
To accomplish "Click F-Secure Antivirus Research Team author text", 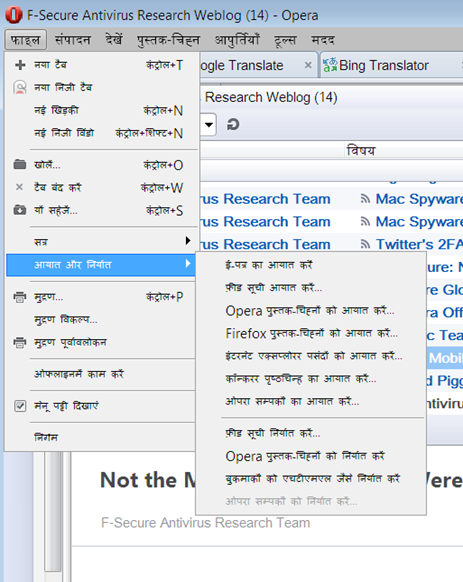I will 205,523.
